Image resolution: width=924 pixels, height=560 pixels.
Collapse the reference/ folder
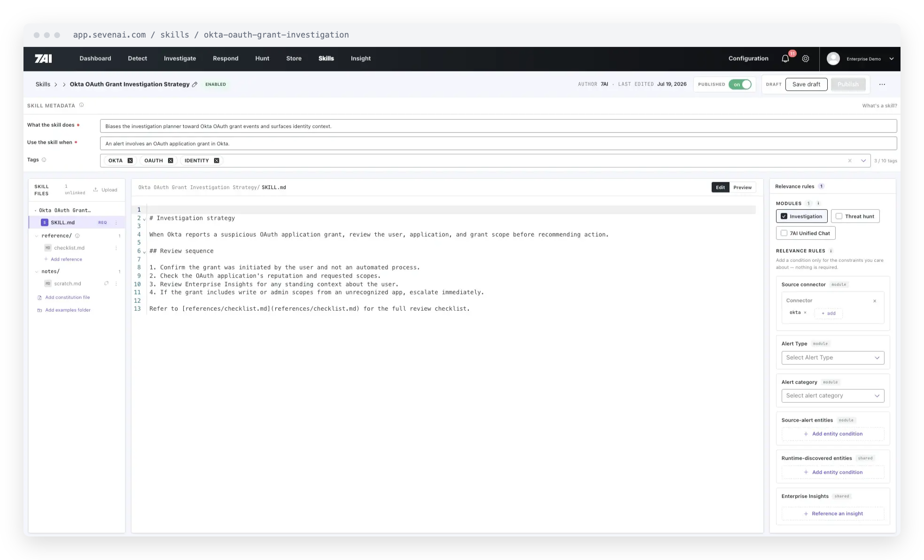[37, 236]
